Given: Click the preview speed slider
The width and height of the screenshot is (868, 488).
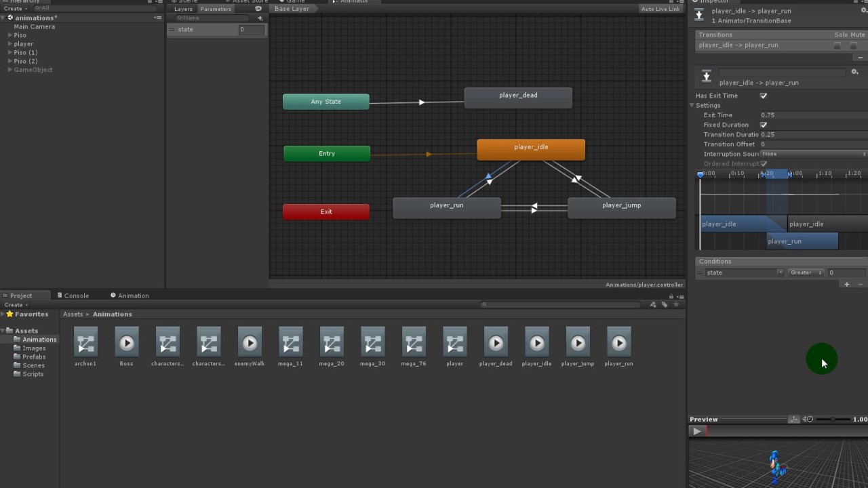Looking at the screenshot, I should 833,419.
